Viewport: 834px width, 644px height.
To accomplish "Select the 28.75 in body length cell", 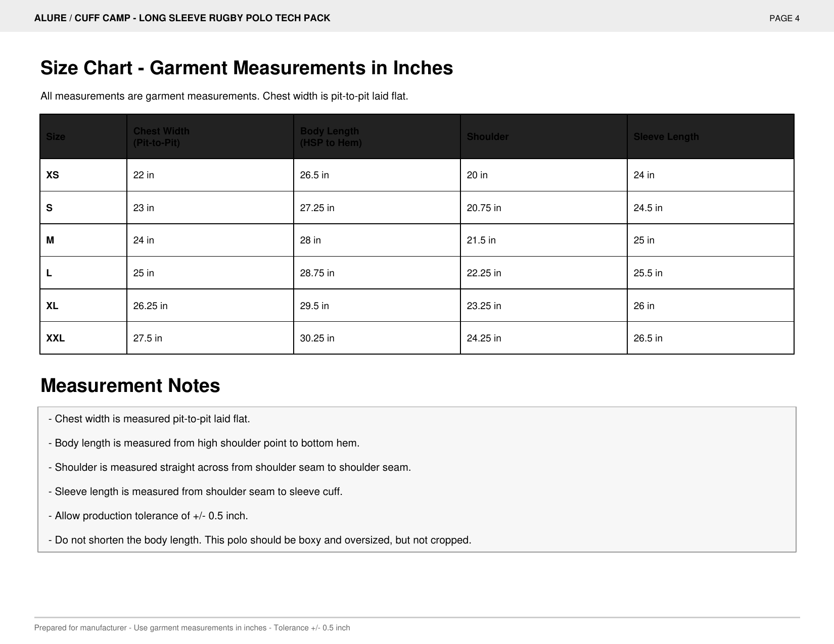I will coord(377,273).
